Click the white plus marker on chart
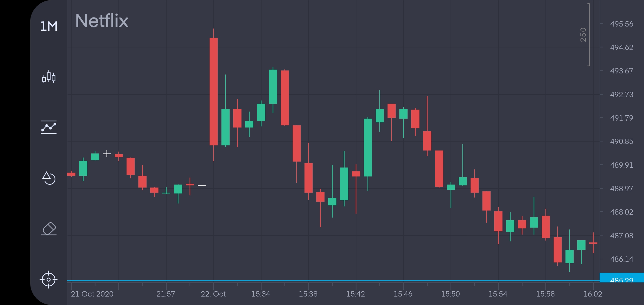This screenshot has height=305, width=644. pos(107,154)
